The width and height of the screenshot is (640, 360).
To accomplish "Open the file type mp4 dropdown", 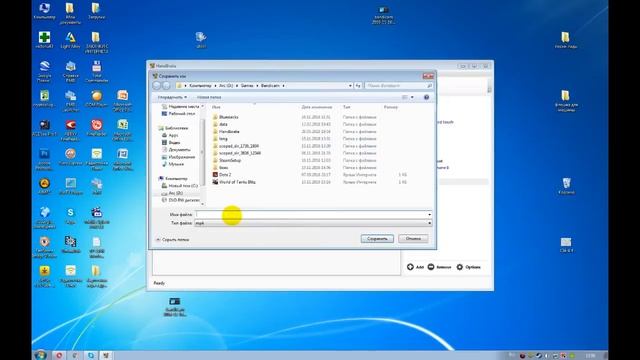I will [x=313, y=223].
